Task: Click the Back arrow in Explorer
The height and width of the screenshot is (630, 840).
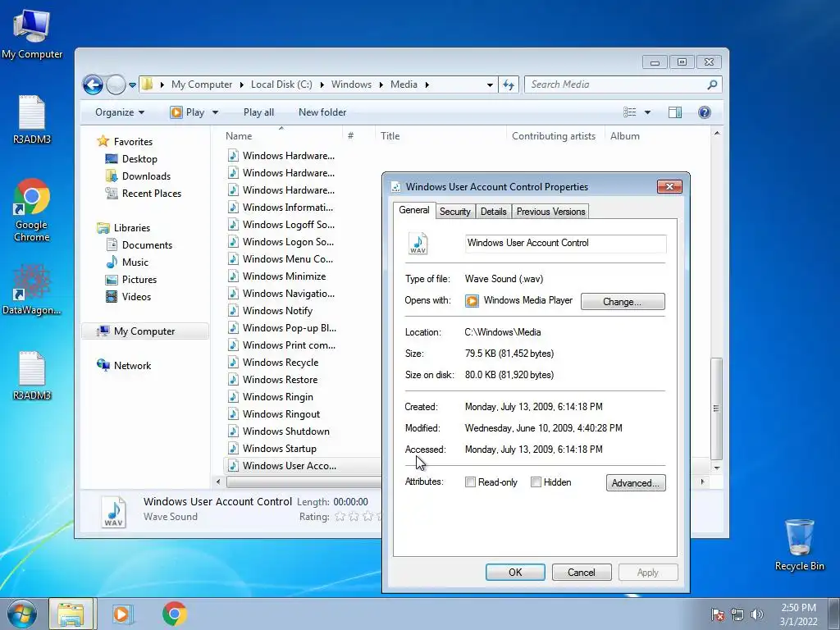Action: (93, 84)
